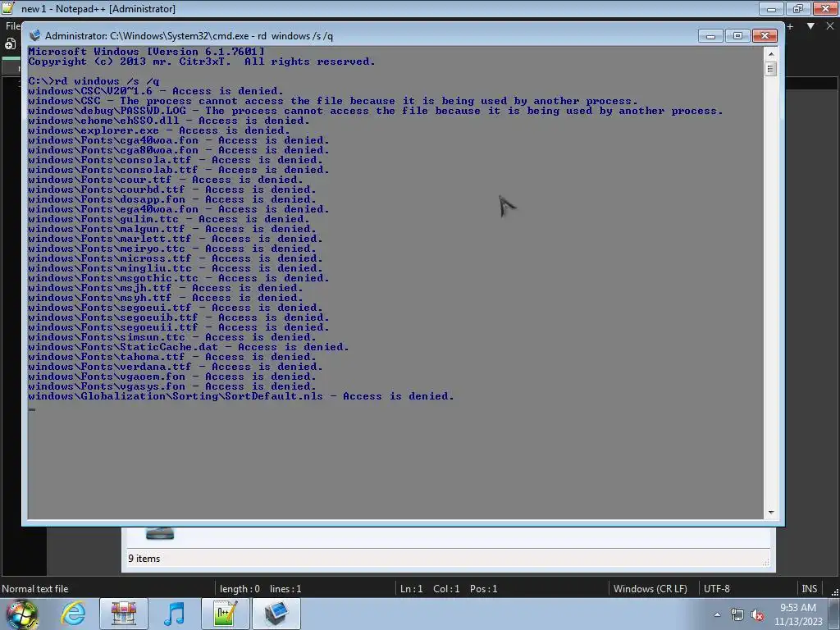Grab the cmd vertical scrollbar thumb

tap(771, 69)
